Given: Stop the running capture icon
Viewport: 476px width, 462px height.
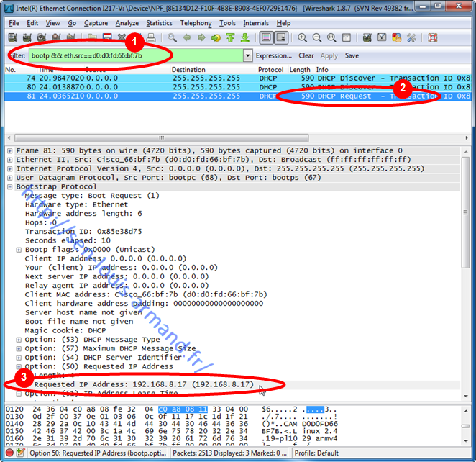Looking at the screenshot, I should point(57,37).
